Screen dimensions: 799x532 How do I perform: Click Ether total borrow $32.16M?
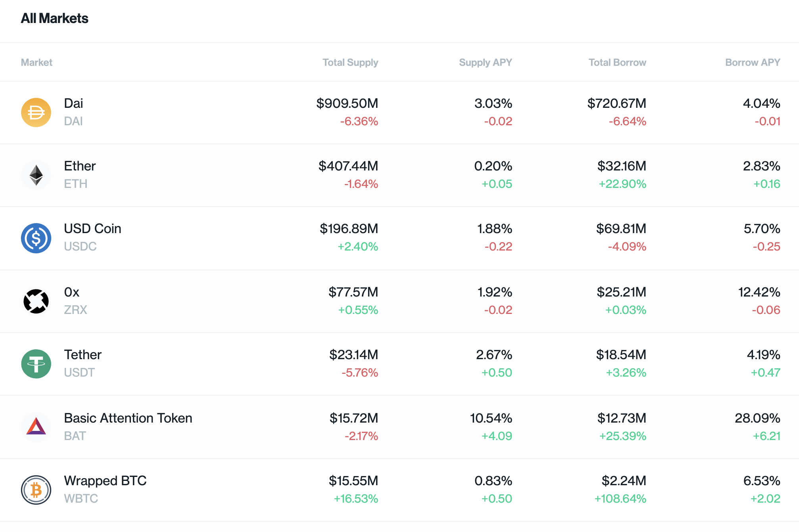[622, 166]
